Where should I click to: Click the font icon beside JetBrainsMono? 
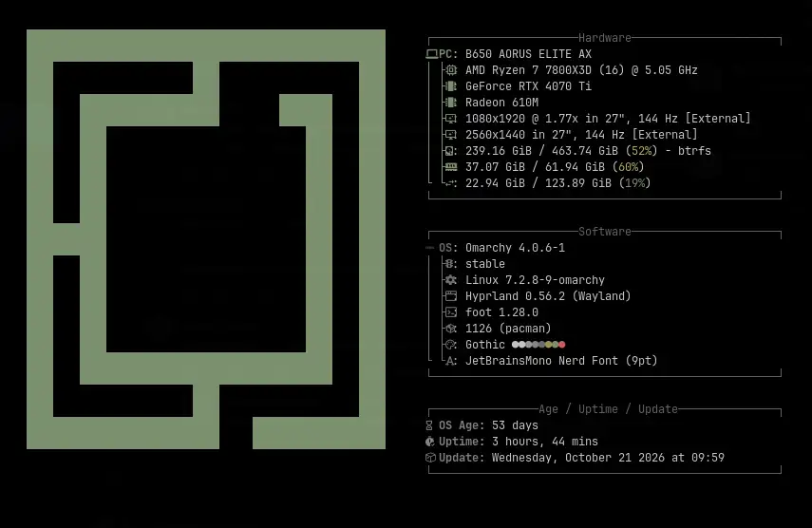pos(451,361)
